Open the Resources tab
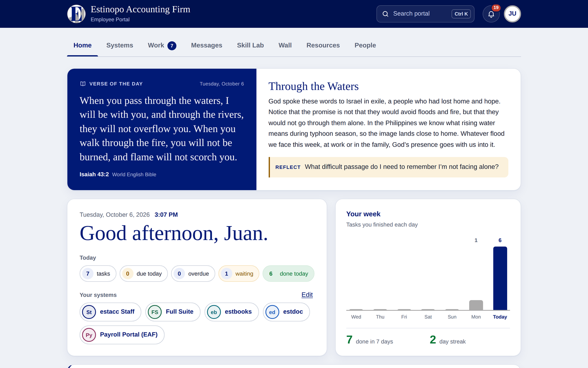This screenshot has width=588, height=368. tap(323, 45)
